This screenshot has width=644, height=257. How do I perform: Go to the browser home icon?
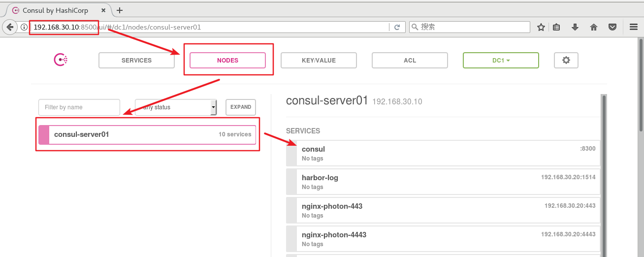(x=594, y=27)
